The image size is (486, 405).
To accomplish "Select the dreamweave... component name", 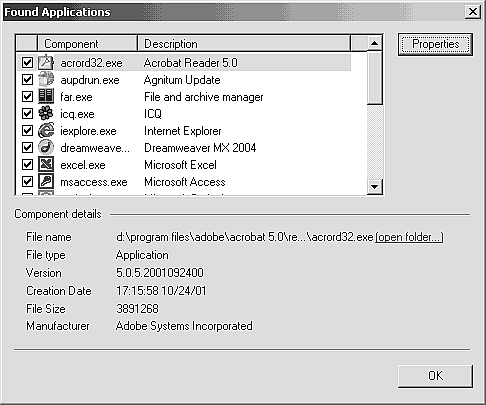I will point(95,148).
